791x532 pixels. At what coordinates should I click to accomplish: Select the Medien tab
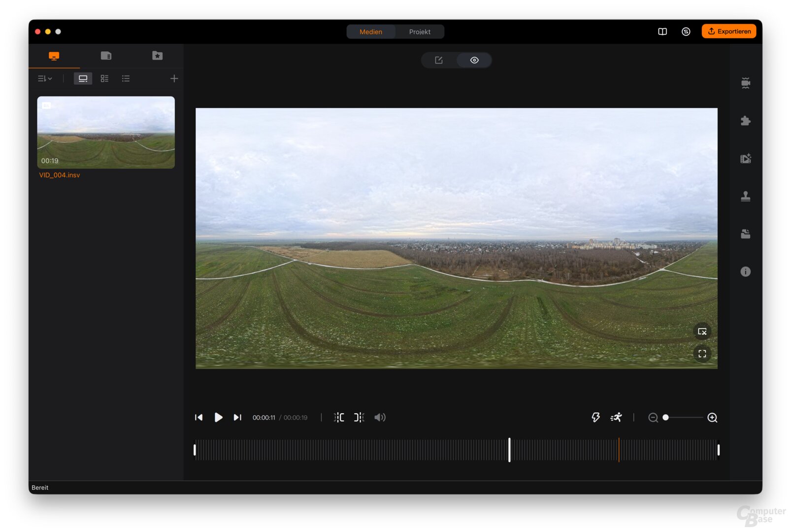(x=370, y=32)
